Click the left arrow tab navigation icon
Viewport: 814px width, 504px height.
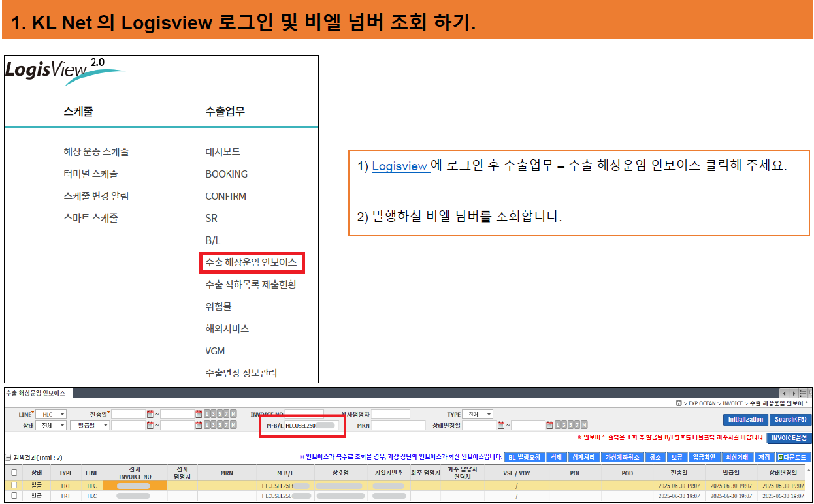coord(784,394)
